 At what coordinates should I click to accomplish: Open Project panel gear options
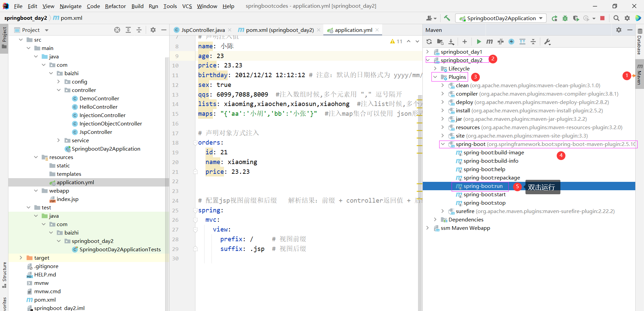[x=153, y=30]
